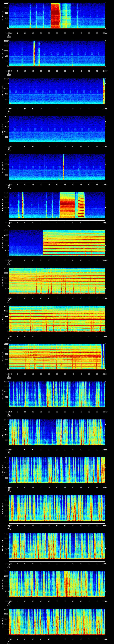Screen dimensions: 114x644
Task: Click the 14:26:00 spectrogram panel
Action: click(57, 167)
